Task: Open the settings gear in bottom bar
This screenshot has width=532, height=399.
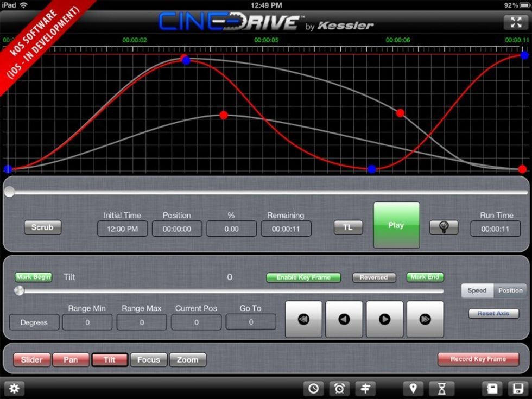Action: click(14, 388)
